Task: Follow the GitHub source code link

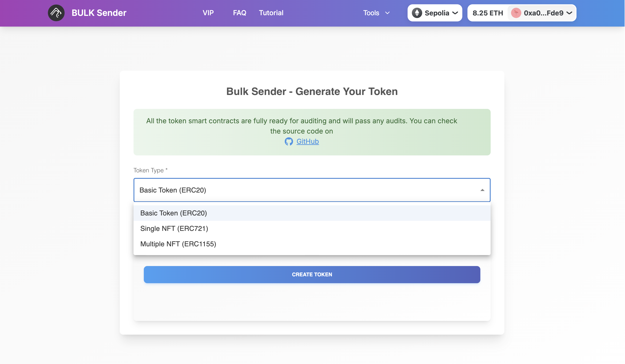Action: tap(308, 141)
